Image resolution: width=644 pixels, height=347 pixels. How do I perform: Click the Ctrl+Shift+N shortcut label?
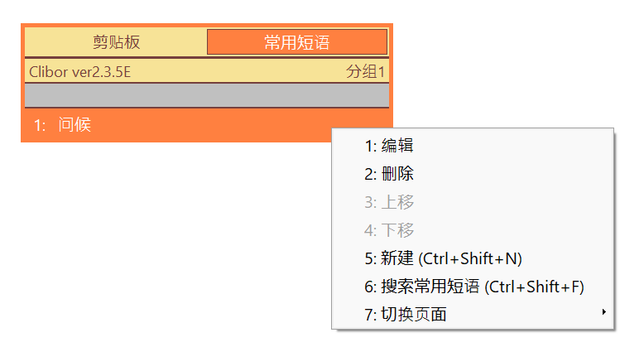tap(470, 258)
